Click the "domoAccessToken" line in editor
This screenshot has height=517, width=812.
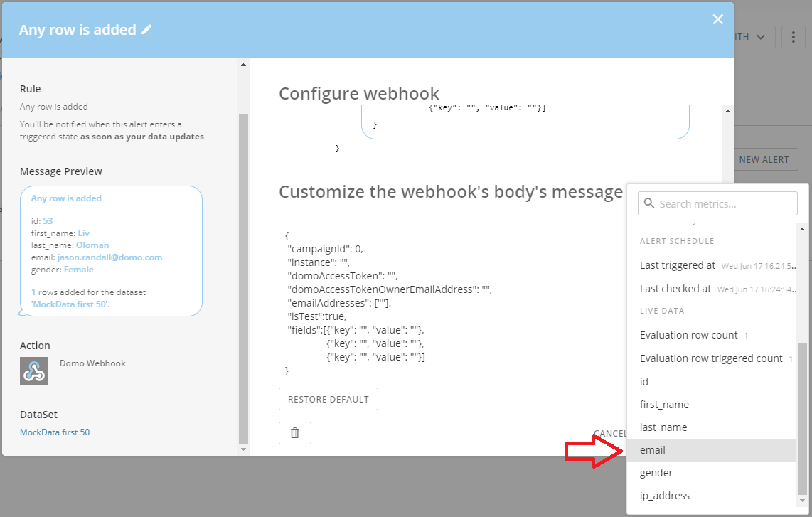pyautogui.click(x=342, y=276)
